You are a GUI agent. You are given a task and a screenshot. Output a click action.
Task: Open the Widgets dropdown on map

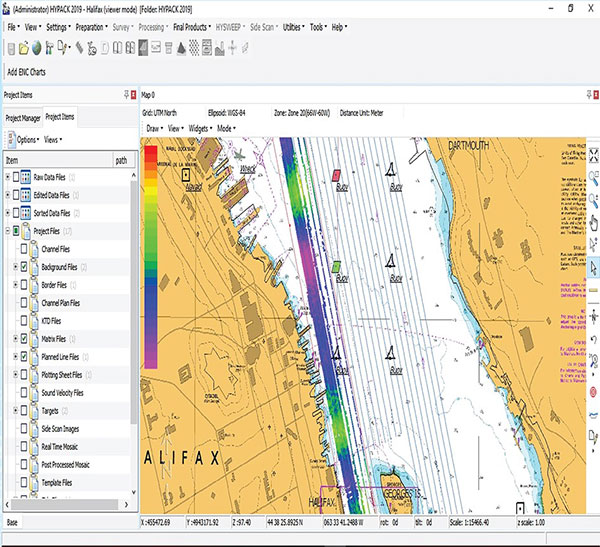click(x=200, y=129)
